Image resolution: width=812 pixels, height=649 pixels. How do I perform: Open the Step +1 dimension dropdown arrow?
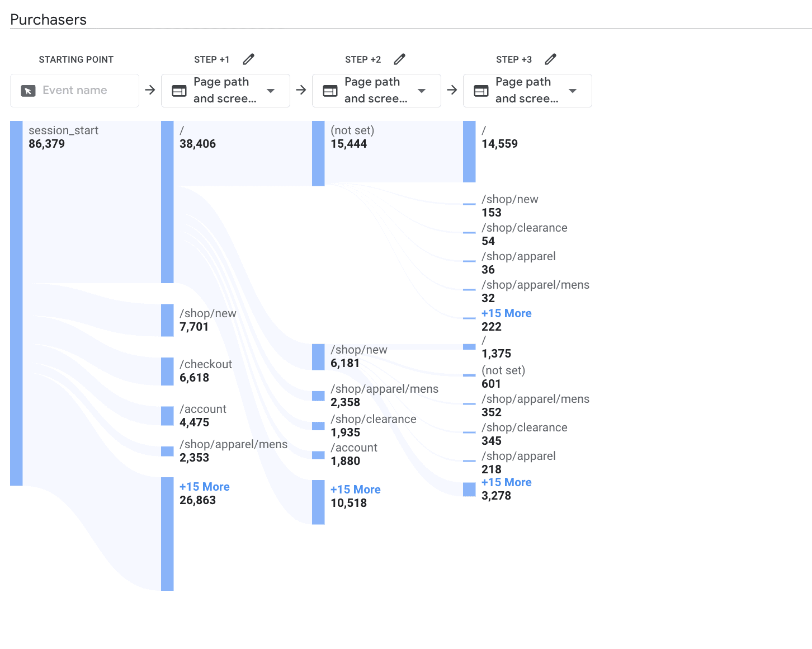pyautogui.click(x=271, y=91)
